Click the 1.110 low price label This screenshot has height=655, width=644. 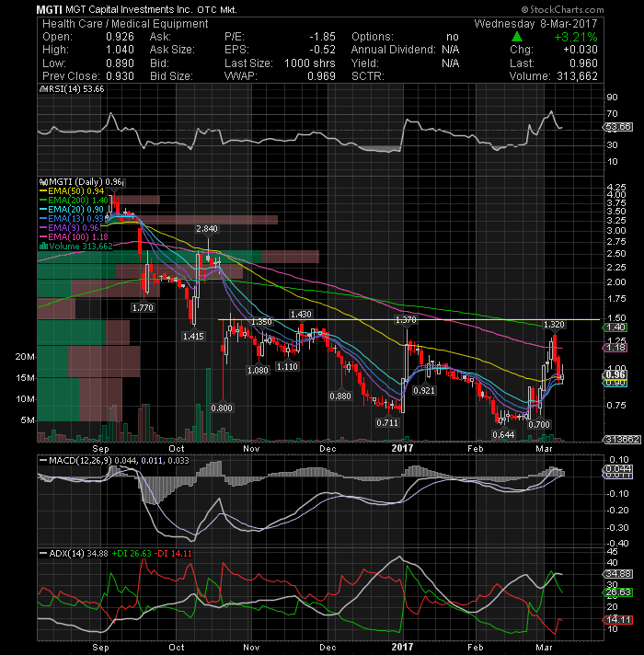287,366
